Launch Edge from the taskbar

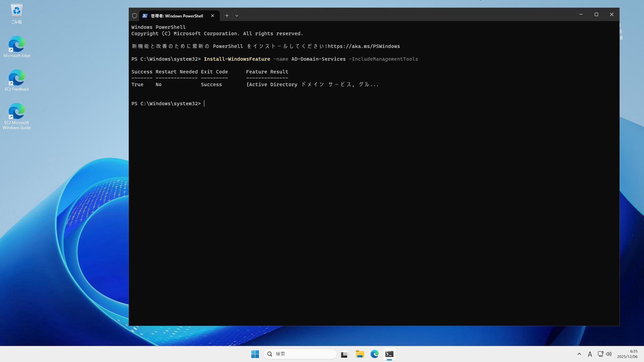[x=374, y=354]
